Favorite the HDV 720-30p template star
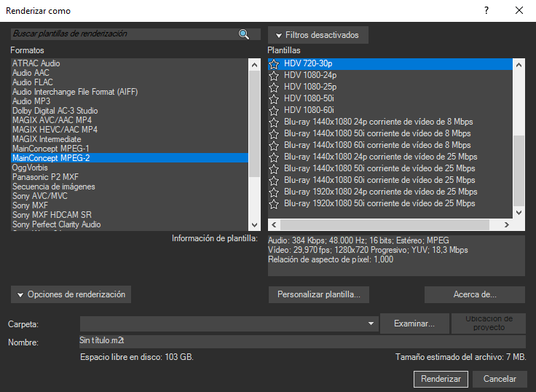The height and width of the screenshot is (392, 536). pos(274,64)
